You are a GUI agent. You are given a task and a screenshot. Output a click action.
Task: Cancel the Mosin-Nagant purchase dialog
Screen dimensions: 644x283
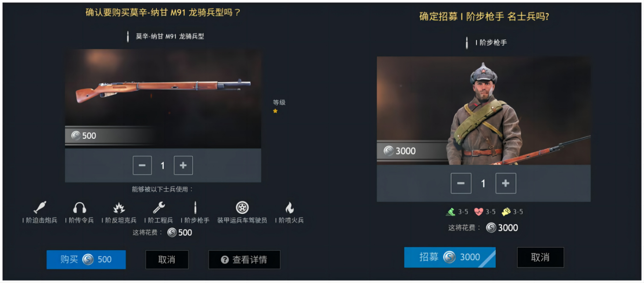tap(167, 260)
